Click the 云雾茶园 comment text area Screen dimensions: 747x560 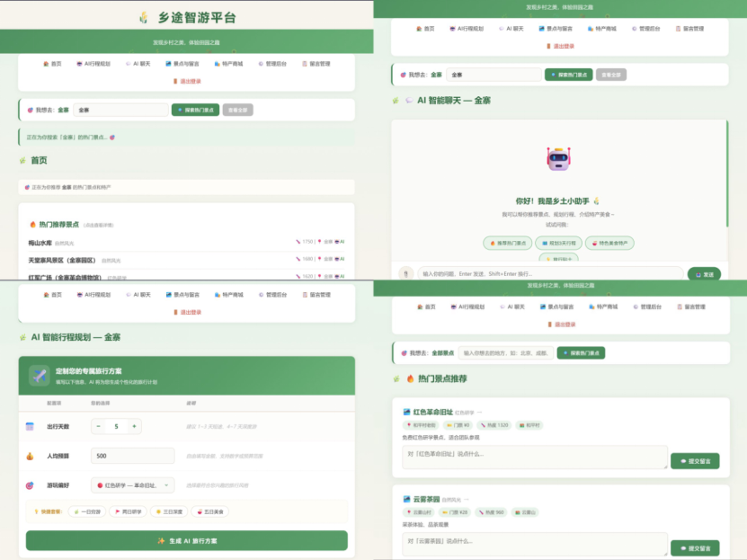tap(535, 545)
